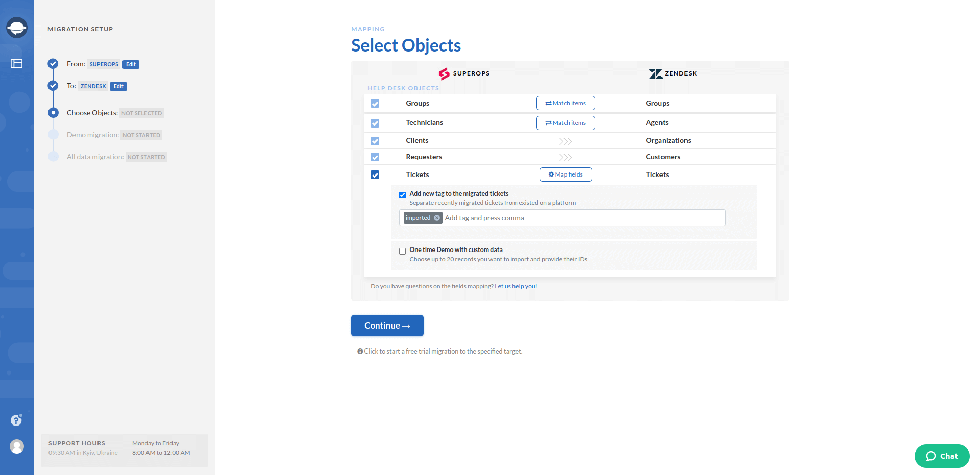Image resolution: width=980 pixels, height=475 pixels.
Task: Enable 'One time Demo with custom data'
Action: 403,251
